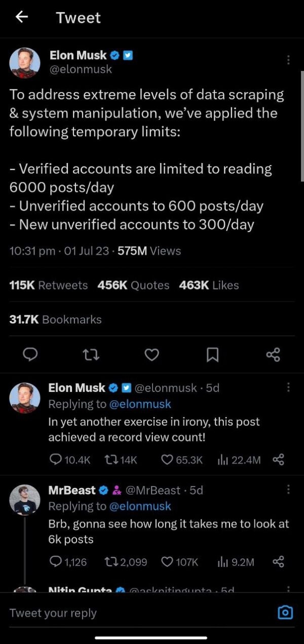304x644 pixels.
Task: Click the scrollbar on the right edge
Action: tap(302, 127)
